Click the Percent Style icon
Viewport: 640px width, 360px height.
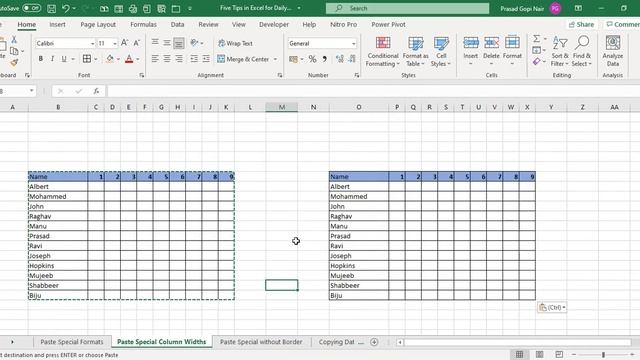(x=312, y=59)
